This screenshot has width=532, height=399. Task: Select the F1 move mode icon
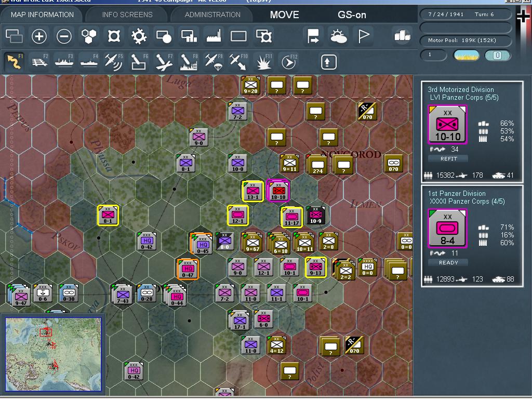point(14,62)
